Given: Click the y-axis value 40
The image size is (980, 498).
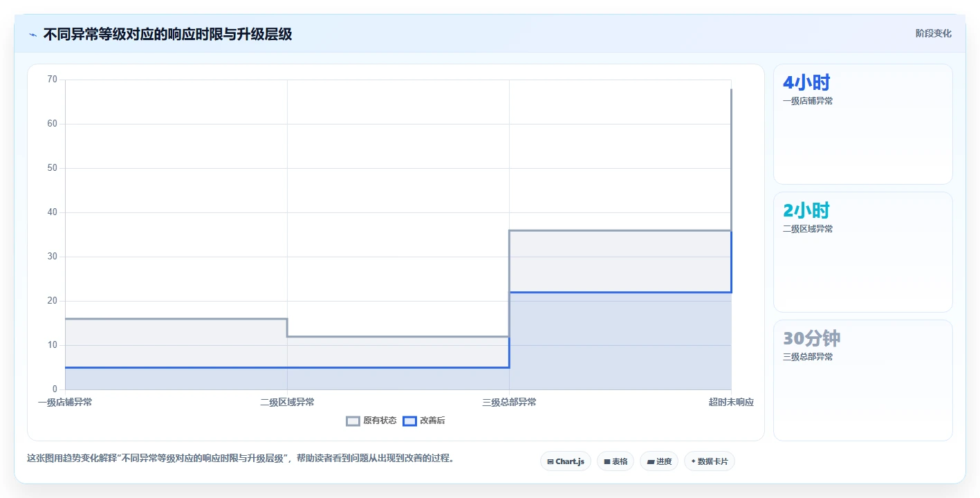Looking at the screenshot, I should pos(53,212).
